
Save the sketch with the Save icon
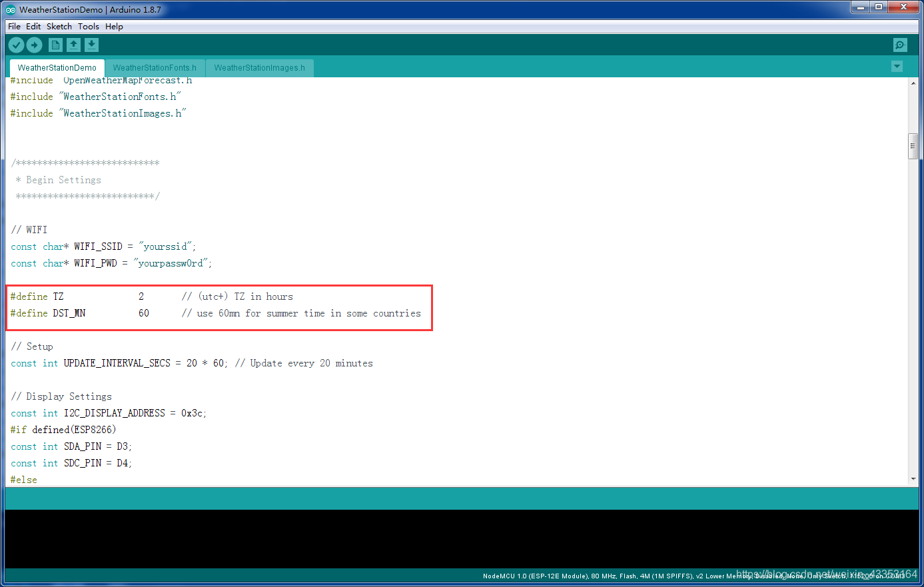pos(92,45)
